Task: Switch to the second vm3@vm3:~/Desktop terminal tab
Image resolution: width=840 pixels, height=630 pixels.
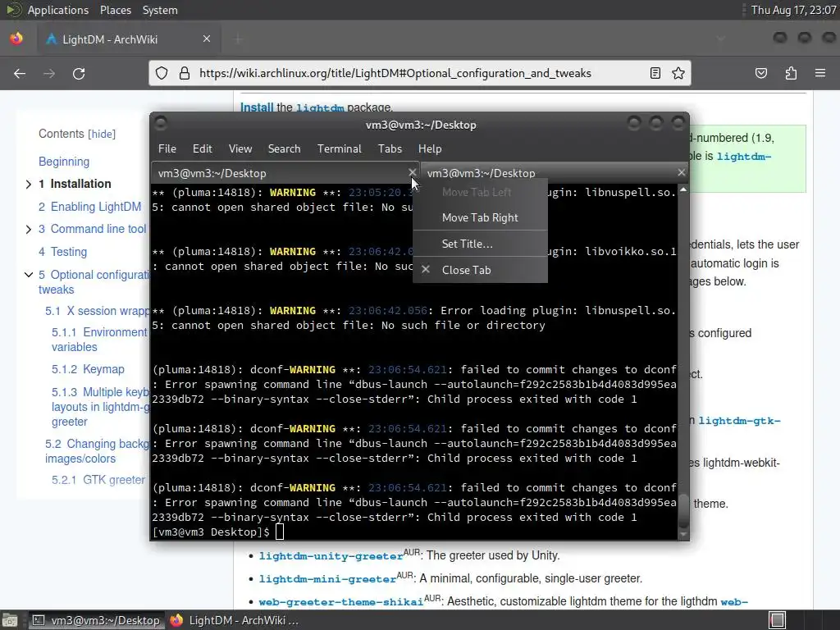Action: (554, 173)
